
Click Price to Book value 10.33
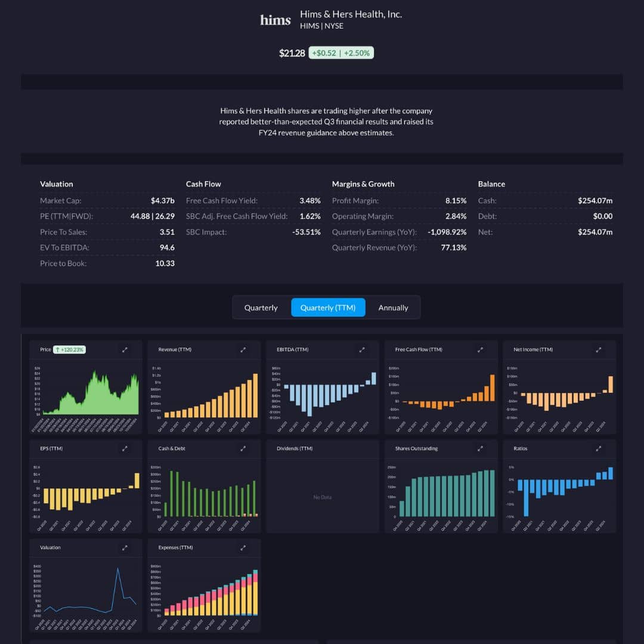(165, 264)
